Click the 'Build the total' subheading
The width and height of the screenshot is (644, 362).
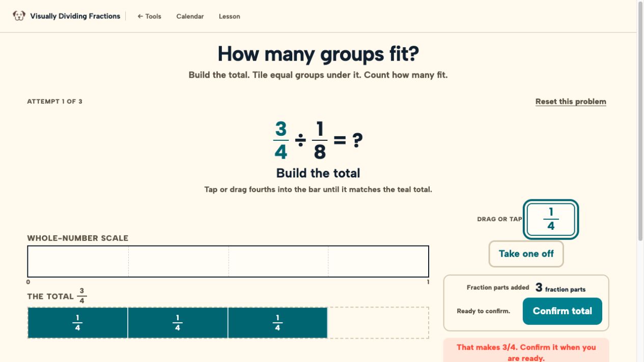click(318, 173)
